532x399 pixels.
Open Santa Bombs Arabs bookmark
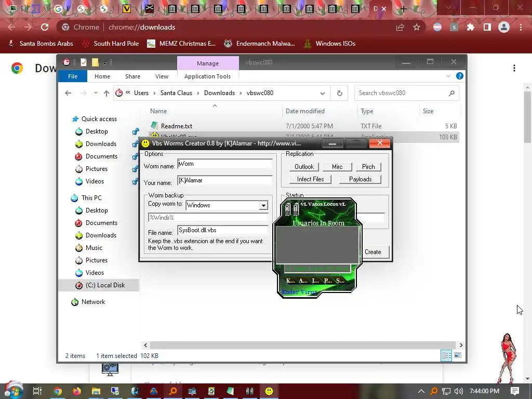tap(41, 44)
